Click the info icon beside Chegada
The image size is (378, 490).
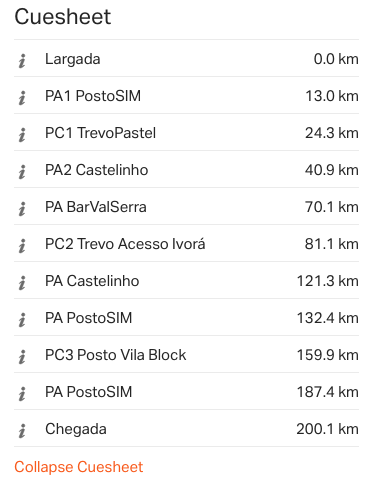pos(22,431)
